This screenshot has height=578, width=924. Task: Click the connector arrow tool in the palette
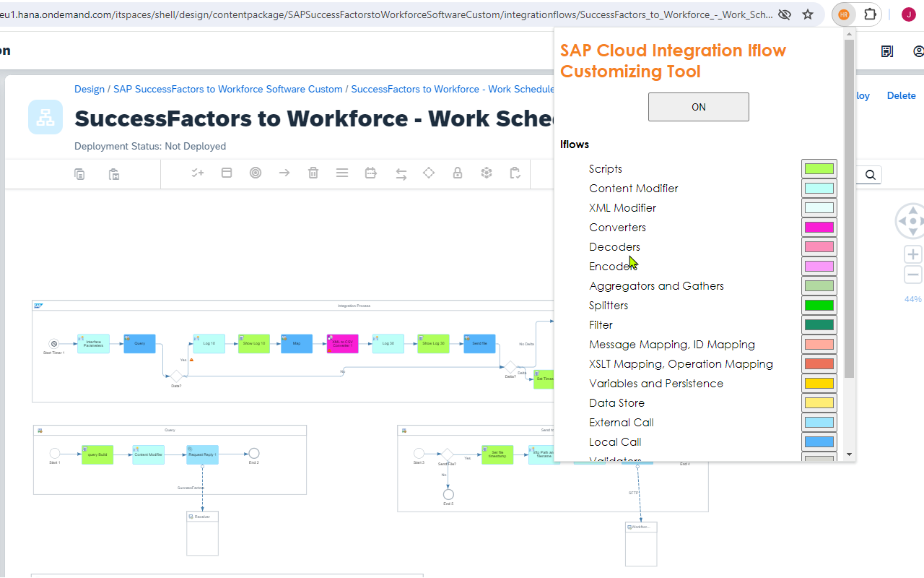coord(284,173)
